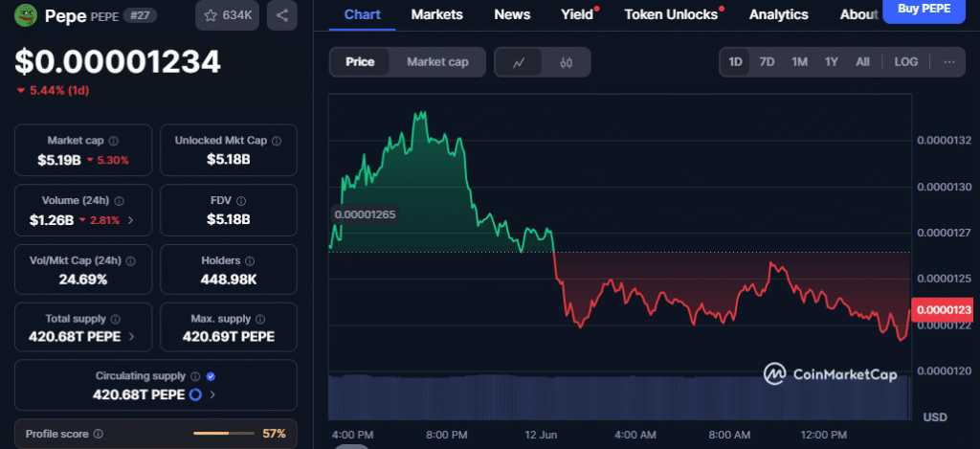Click info icon beside FDV

pos(241,201)
